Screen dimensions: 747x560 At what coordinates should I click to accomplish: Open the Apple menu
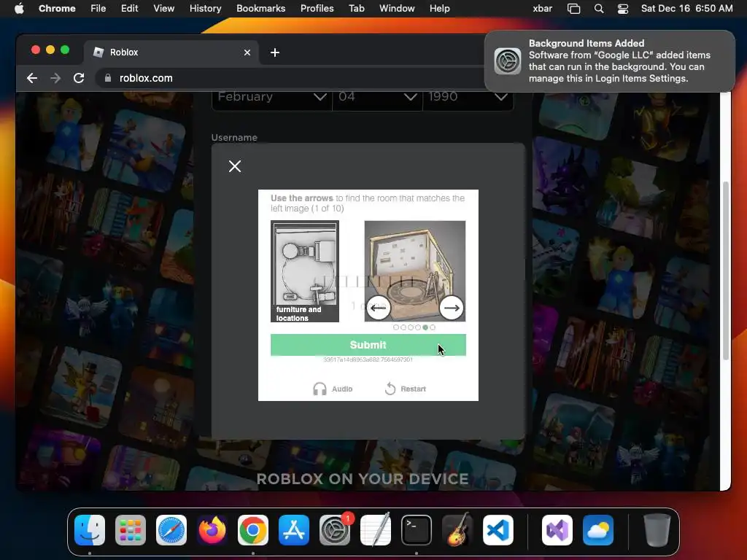(x=19, y=9)
